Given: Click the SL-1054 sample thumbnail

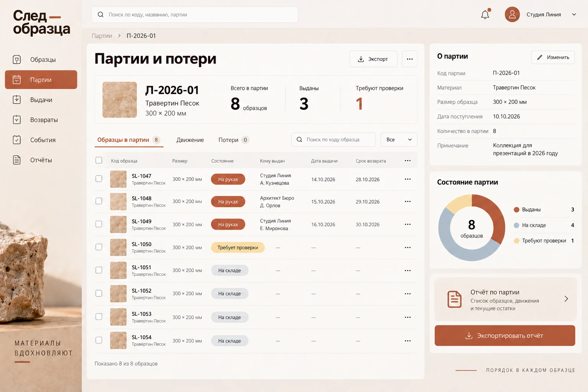Looking at the screenshot, I should coord(118,340).
